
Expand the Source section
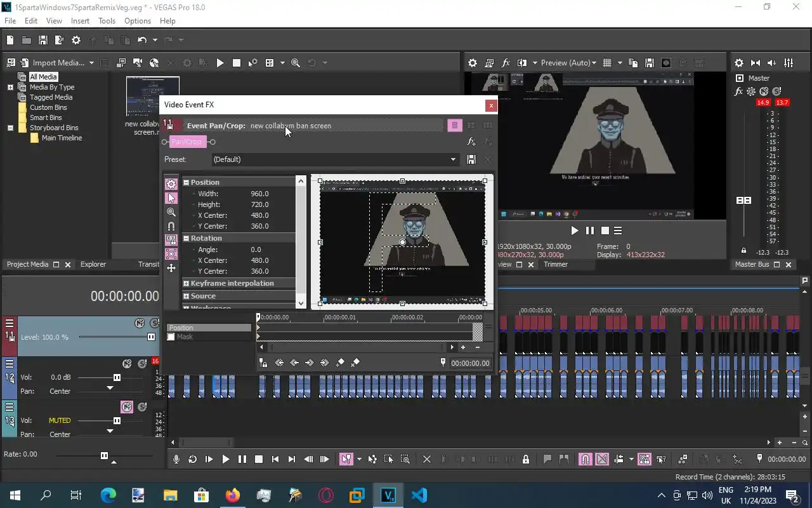tap(187, 296)
